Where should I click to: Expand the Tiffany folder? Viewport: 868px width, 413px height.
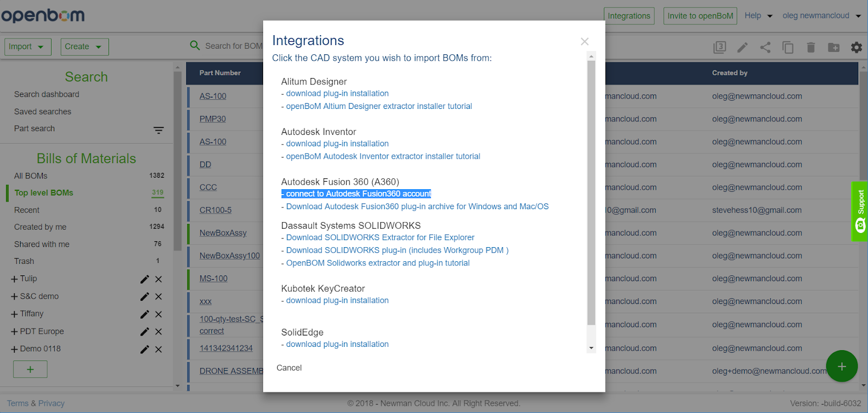pos(14,314)
